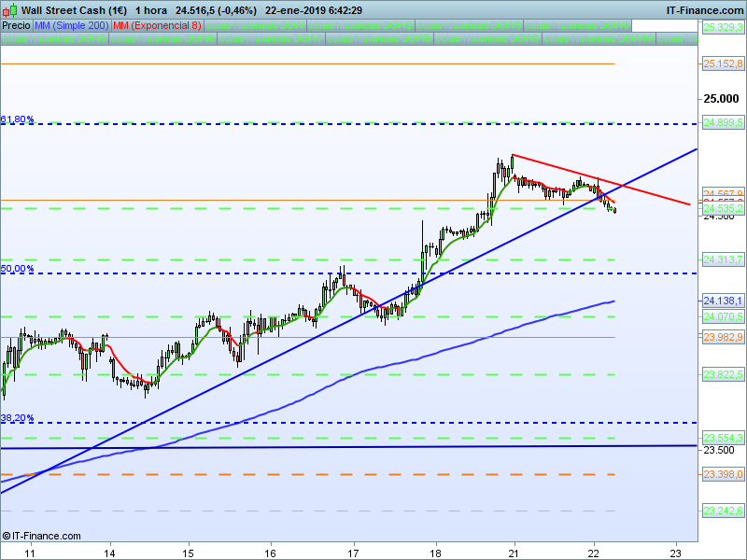
Task: Click the 24.899,5 price label
Action: [x=723, y=123]
